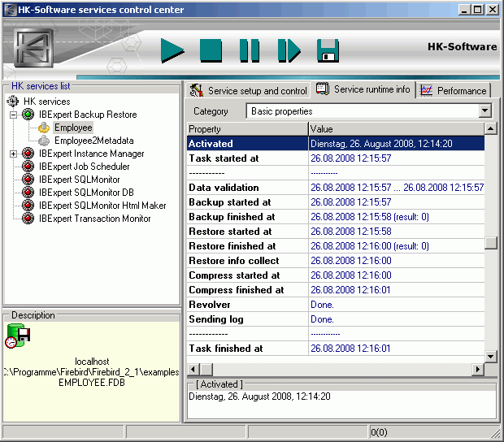The width and height of the screenshot is (504, 442).
Task: Select the HK services root node
Action: pyautogui.click(x=46, y=102)
